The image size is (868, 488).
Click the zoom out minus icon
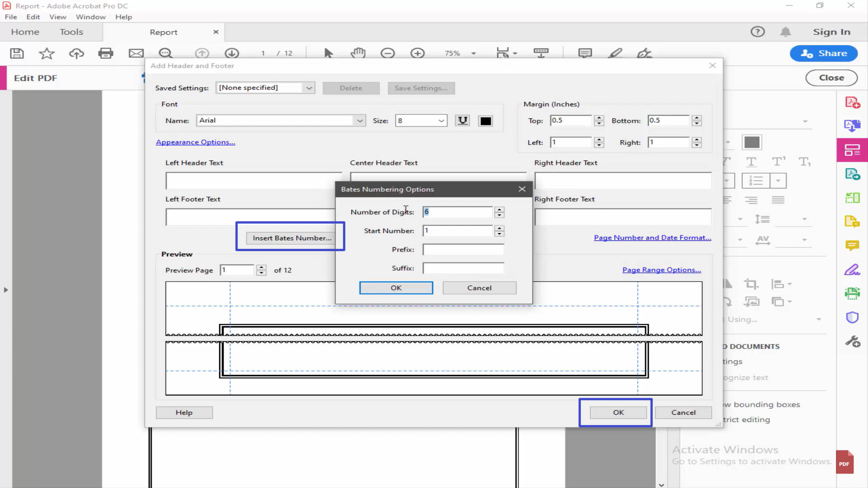(x=387, y=53)
